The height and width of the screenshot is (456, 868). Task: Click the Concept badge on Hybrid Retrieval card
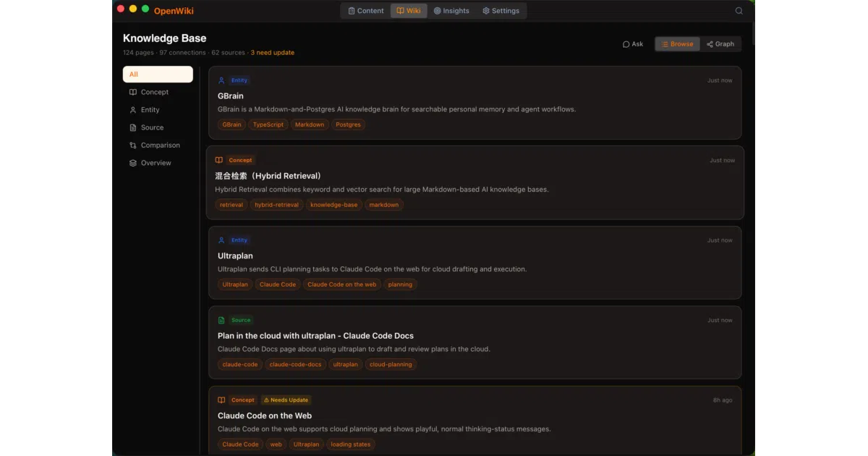pos(240,160)
